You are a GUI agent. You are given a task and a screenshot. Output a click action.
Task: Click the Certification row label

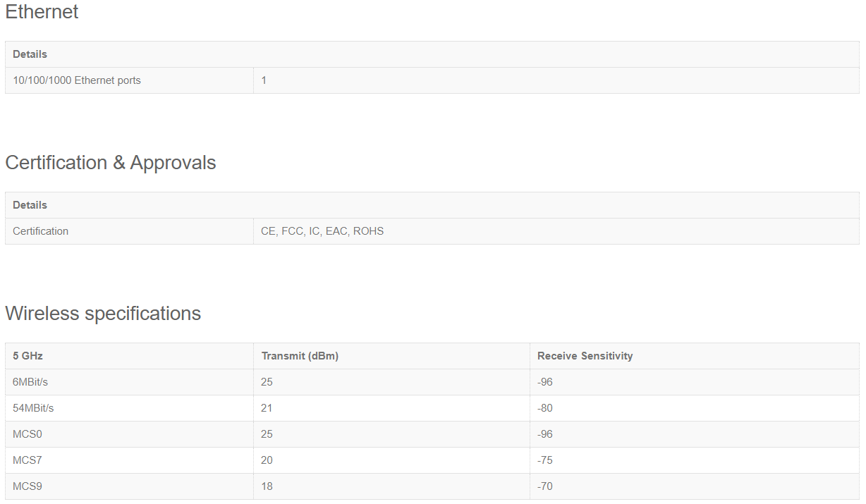(41, 231)
